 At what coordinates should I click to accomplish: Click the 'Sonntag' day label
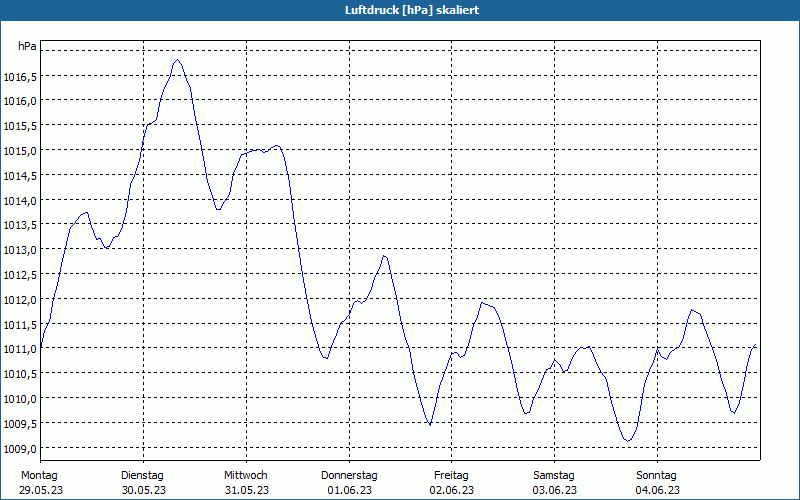pyautogui.click(x=656, y=476)
